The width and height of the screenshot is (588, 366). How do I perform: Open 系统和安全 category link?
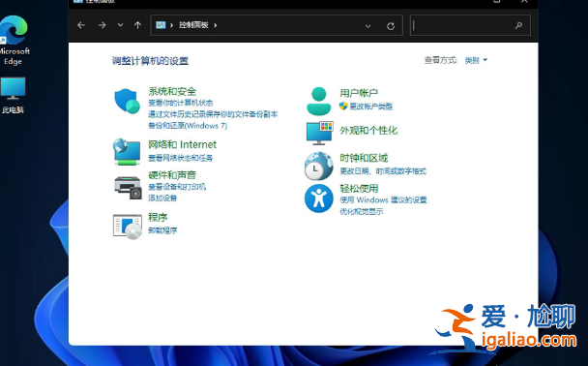pos(172,91)
